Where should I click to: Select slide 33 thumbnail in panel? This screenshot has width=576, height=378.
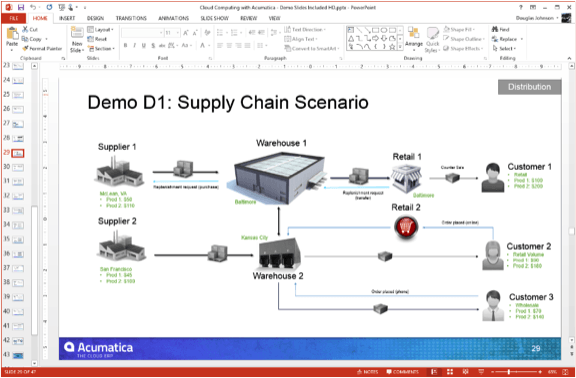point(18,210)
